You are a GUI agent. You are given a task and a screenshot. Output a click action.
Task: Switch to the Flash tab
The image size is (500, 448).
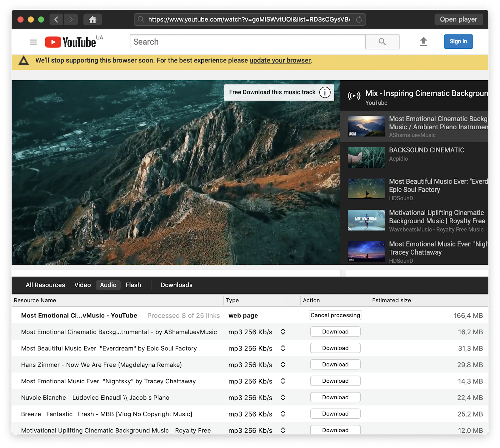[x=133, y=285]
